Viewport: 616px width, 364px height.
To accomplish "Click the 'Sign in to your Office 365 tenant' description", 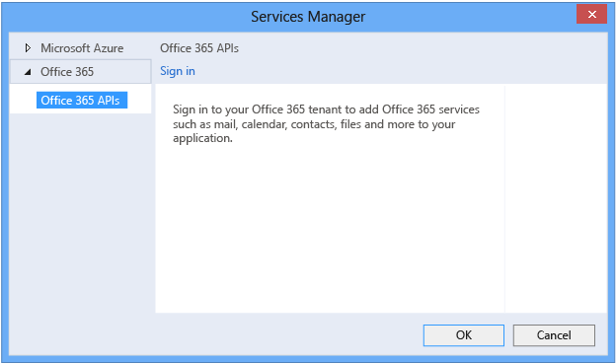I will 326,123.
